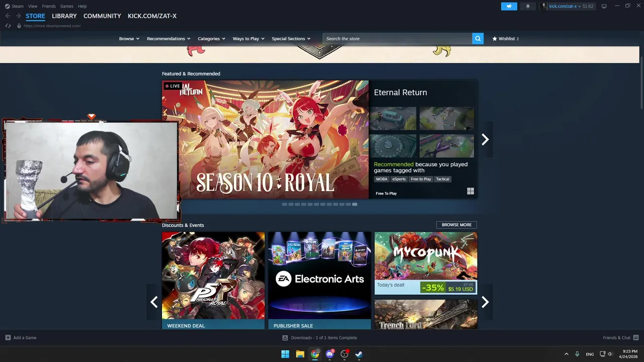This screenshot has width=644, height=362.
Task: Switch to the LIBRARY tab
Action: (64, 16)
